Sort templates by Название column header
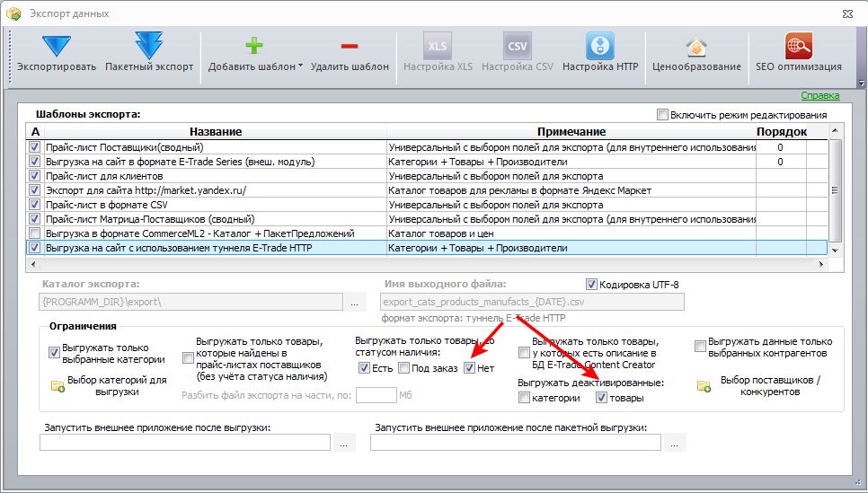Screen dimensions: 868x493 pos(216,132)
